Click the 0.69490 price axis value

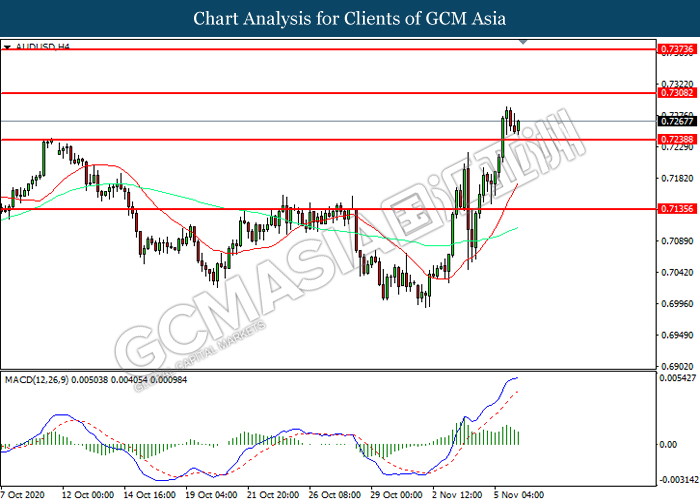(677, 335)
